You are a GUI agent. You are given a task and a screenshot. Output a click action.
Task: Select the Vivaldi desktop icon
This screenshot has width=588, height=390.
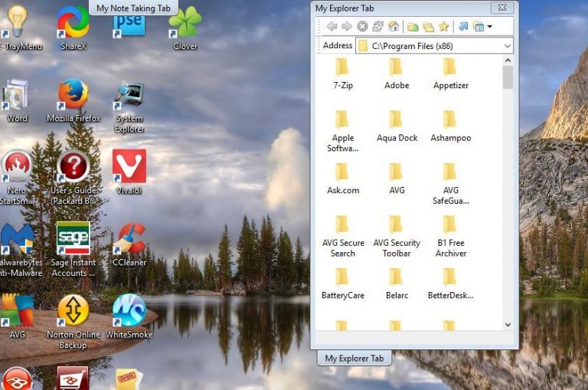coord(129,172)
